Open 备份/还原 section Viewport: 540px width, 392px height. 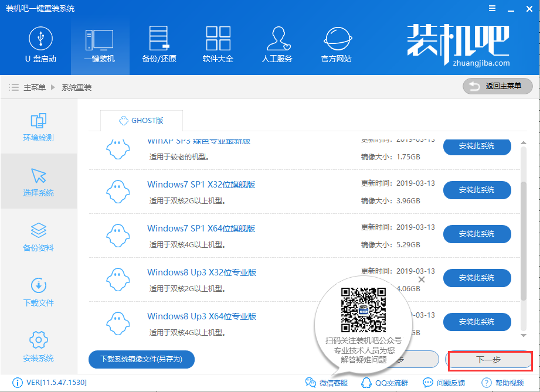(159, 45)
